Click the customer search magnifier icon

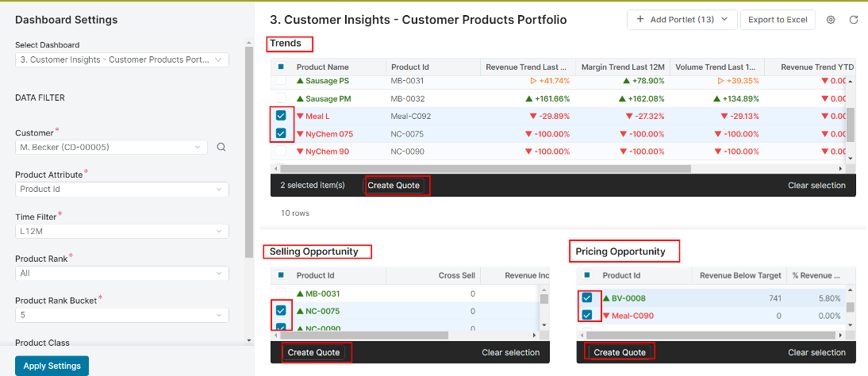(221, 148)
